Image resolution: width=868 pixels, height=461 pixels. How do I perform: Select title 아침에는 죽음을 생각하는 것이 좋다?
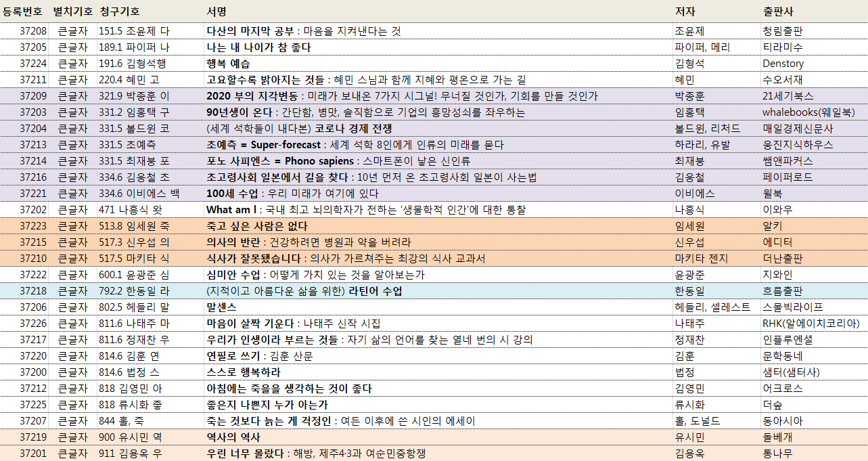(289, 389)
